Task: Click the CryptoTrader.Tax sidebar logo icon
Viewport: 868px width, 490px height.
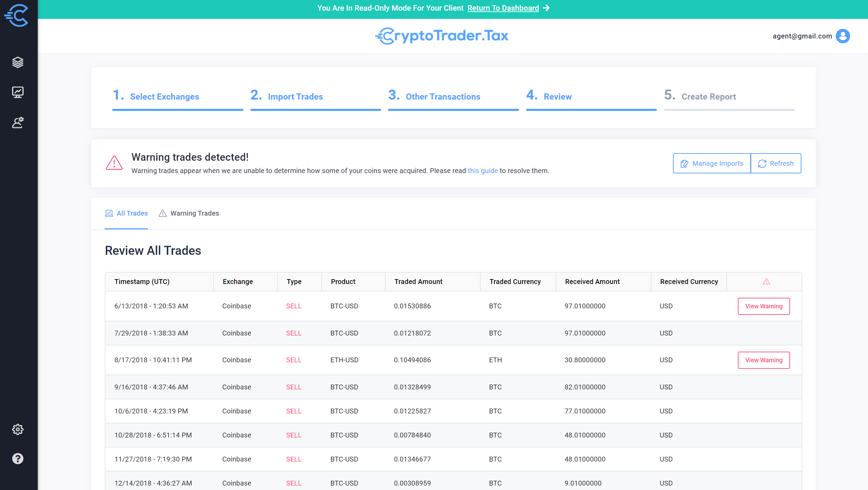Action: tap(16, 15)
